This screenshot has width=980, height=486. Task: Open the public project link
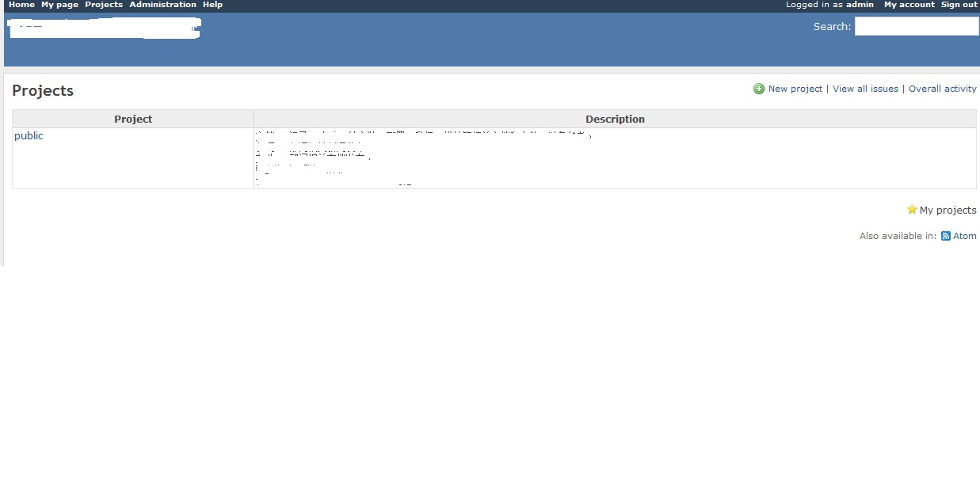coord(29,136)
